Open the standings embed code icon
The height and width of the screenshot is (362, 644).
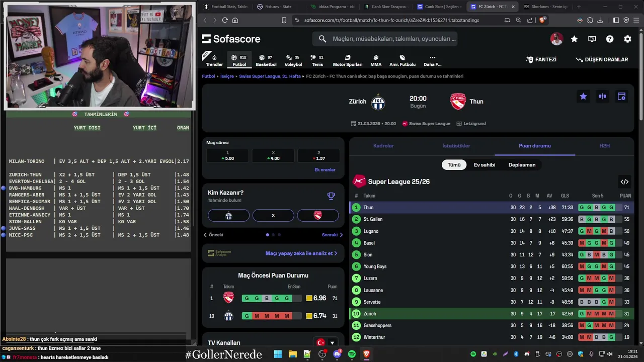coord(624,182)
